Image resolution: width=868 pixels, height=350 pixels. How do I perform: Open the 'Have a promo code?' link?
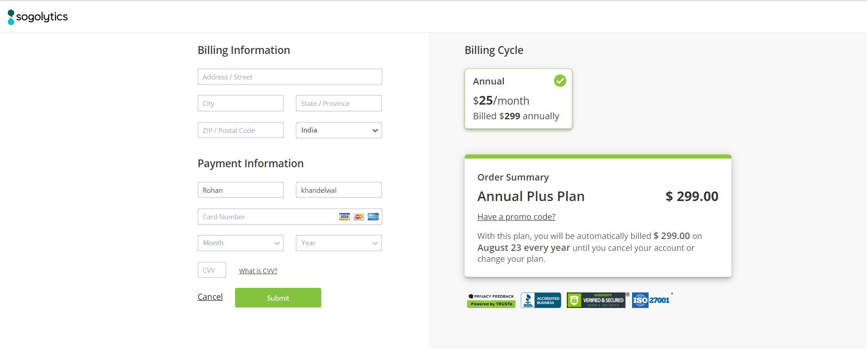click(516, 217)
